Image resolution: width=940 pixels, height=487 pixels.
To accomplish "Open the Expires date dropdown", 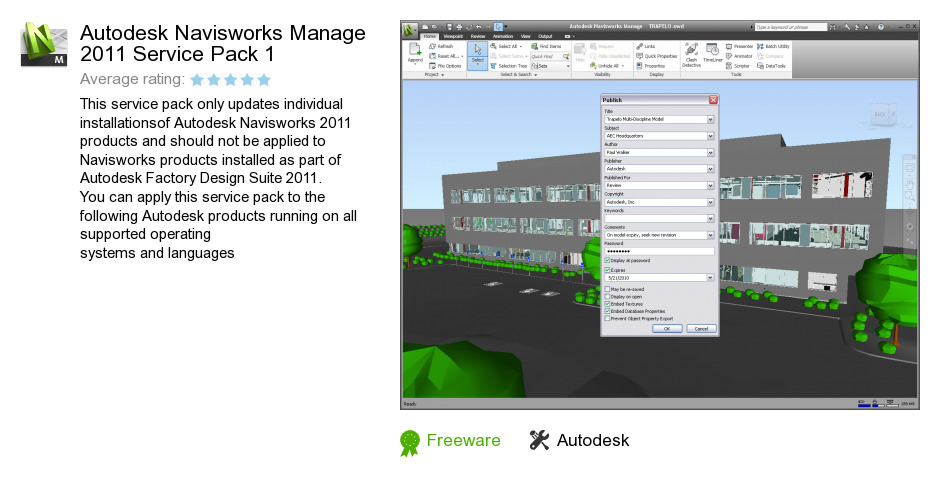I will click(x=710, y=278).
